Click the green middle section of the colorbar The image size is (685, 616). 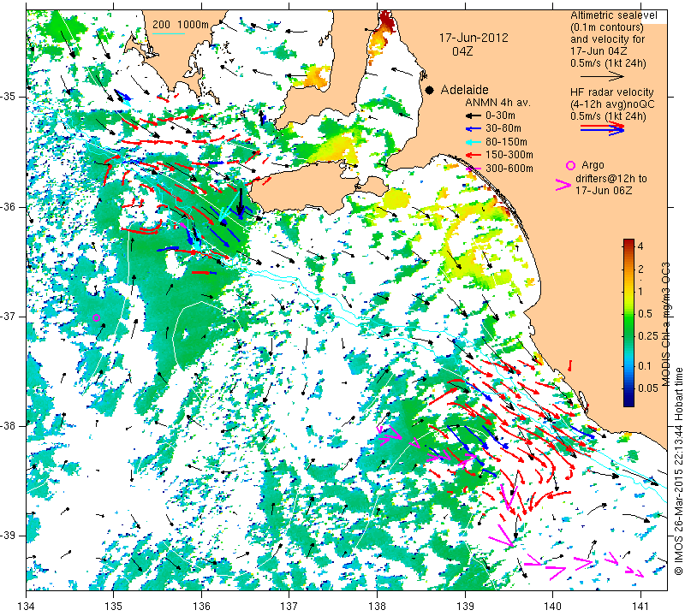pyautogui.click(x=628, y=323)
